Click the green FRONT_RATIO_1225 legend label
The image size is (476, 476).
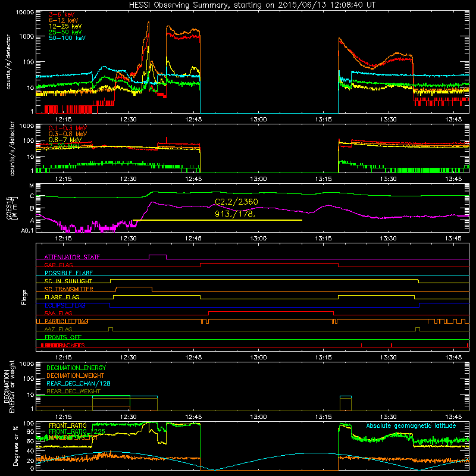point(77,431)
